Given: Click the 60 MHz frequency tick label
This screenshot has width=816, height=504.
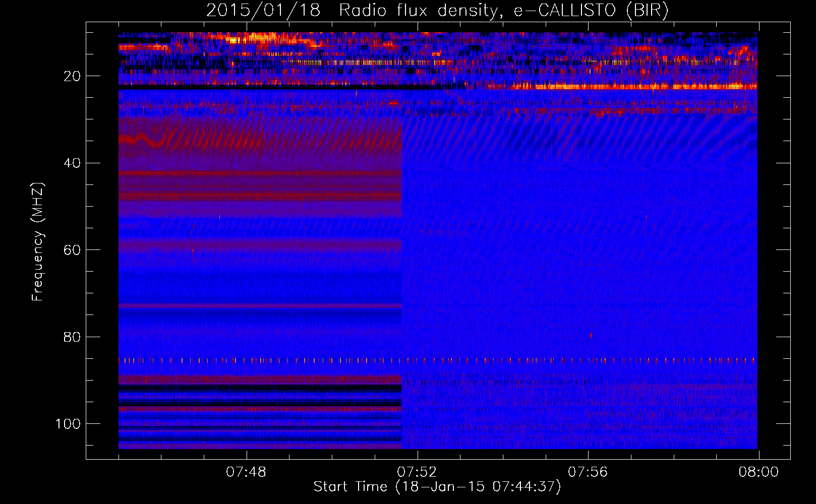Looking at the screenshot, I should pyautogui.click(x=72, y=250).
